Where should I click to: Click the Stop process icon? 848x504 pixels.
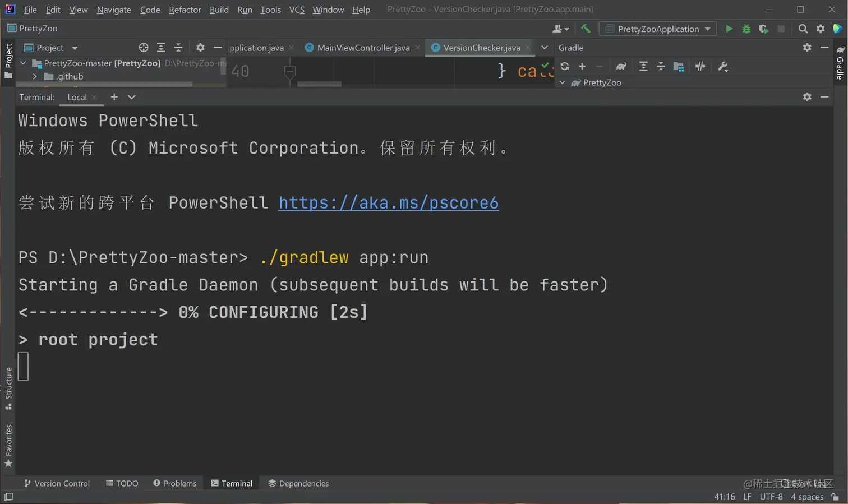coord(781,29)
